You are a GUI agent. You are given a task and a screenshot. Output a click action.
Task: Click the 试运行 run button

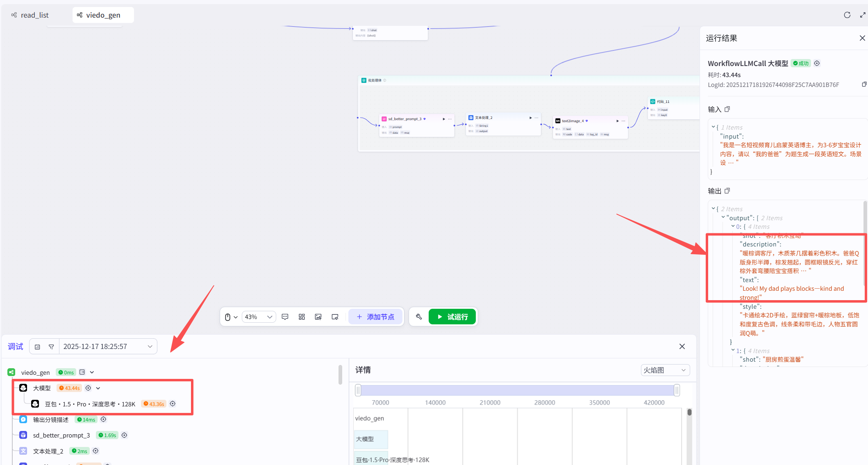[x=452, y=317]
